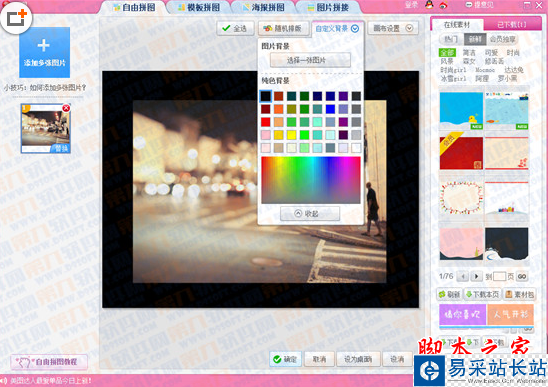The image size is (548, 387).
Task: Pick the white swatch at bottom-right of palette
Action: coord(356,148)
